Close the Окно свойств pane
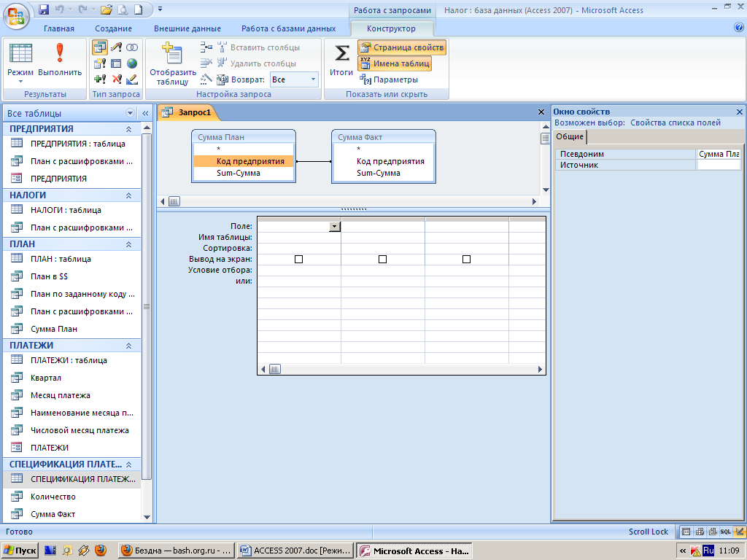 coord(740,112)
